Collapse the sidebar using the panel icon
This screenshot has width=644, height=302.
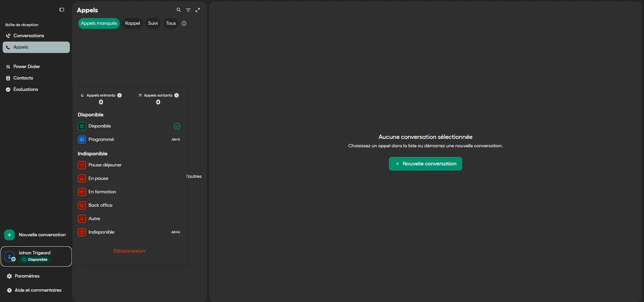(62, 10)
